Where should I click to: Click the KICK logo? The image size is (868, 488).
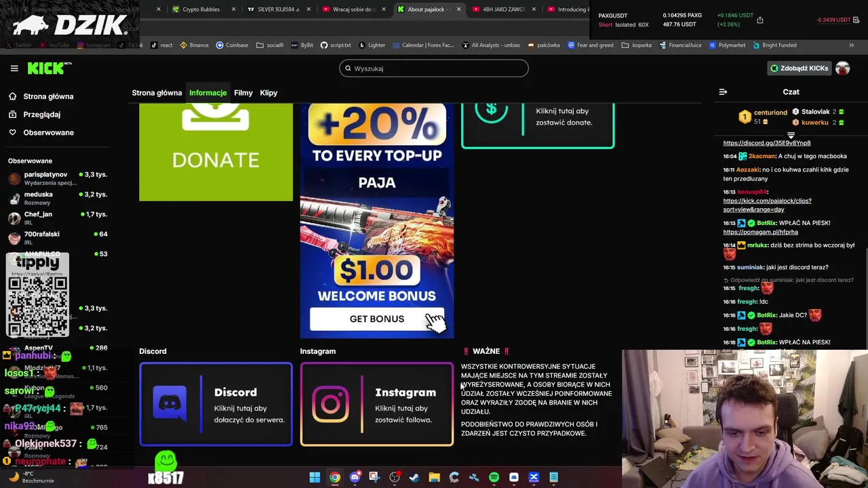click(50, 68)
